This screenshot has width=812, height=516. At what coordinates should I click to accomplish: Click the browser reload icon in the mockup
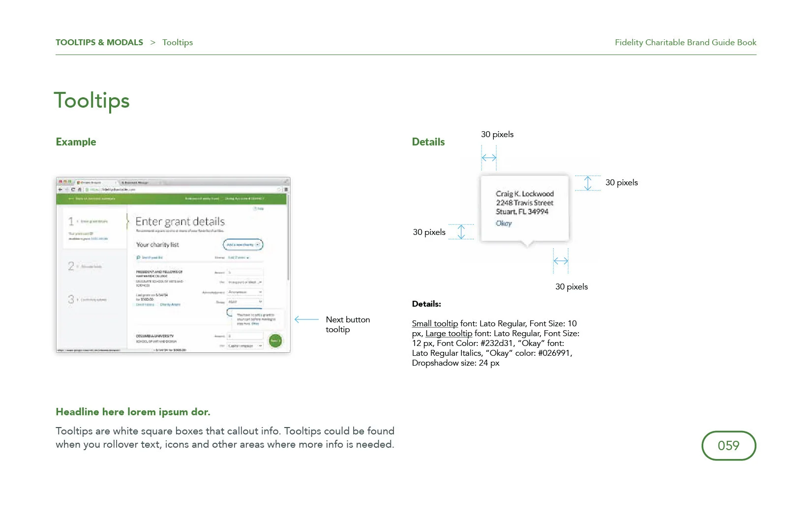(73, 190)
